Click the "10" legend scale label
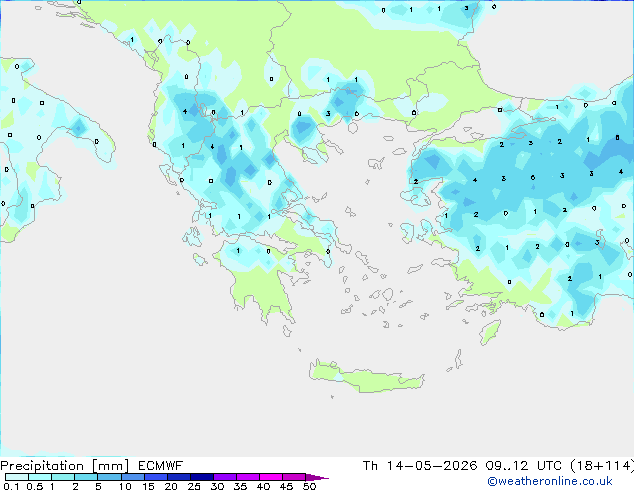 click(125, 486)
